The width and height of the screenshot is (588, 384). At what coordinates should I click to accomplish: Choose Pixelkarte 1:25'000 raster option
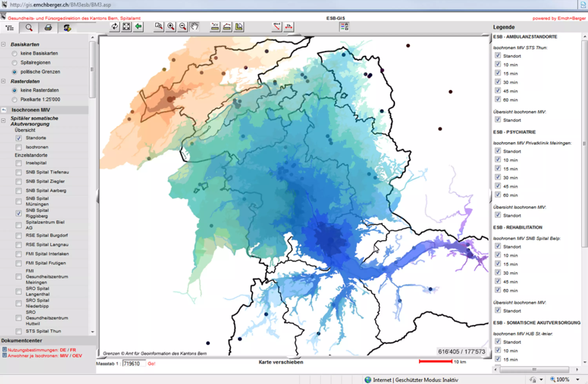(15, 100)
